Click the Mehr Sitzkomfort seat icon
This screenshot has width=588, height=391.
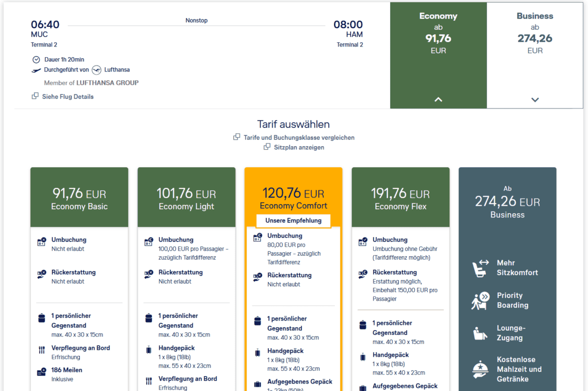point(481,268)
